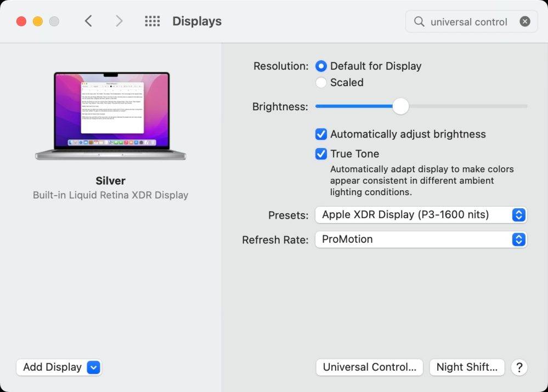548x392 pixels.
Task: Expand the Add Display chevron menu
Action: tap(91, 367)
